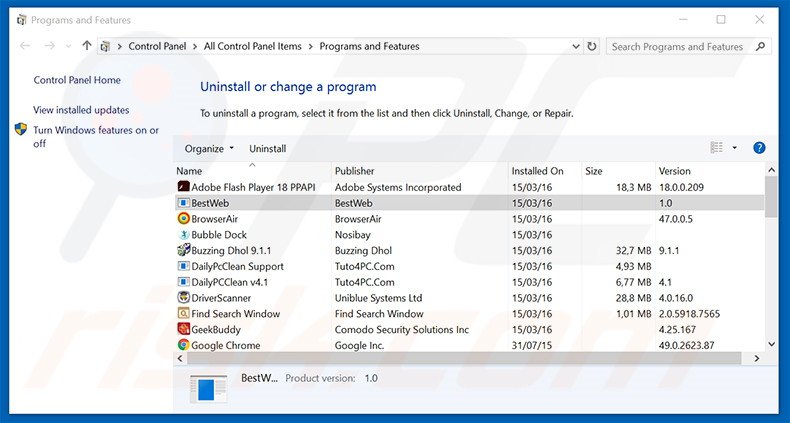Viewport: 790px width, 423px height.
Task: Click the Windows features shield icon
Action: click(21, 129)
